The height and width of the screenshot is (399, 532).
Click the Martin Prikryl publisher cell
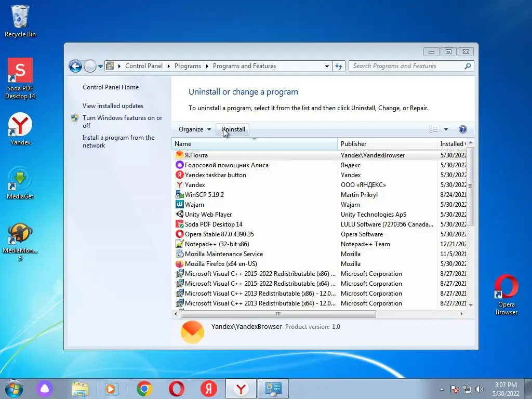click(359, 195)
